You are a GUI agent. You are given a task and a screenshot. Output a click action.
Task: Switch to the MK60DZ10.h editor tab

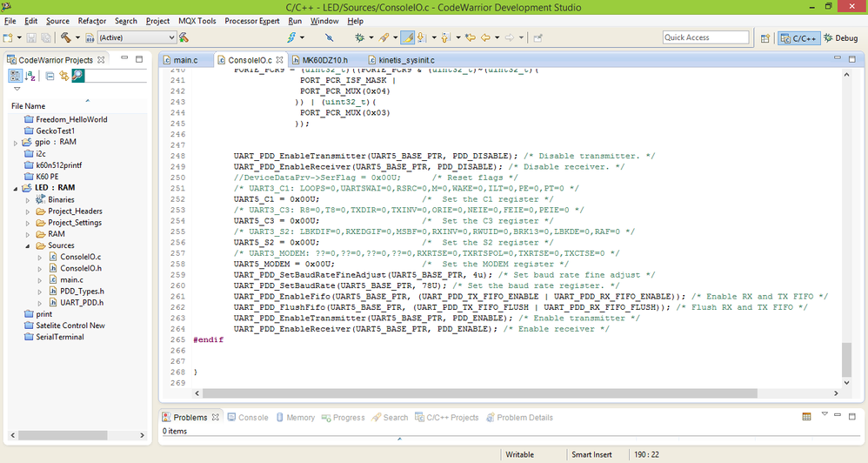(x=325, y=60)
